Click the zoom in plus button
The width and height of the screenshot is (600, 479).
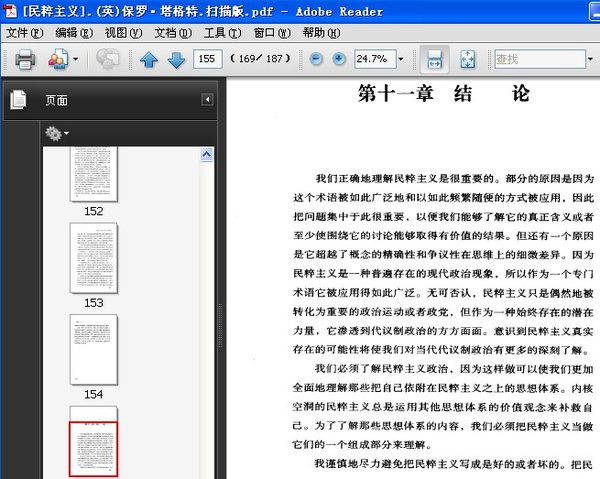click(339, 60)
